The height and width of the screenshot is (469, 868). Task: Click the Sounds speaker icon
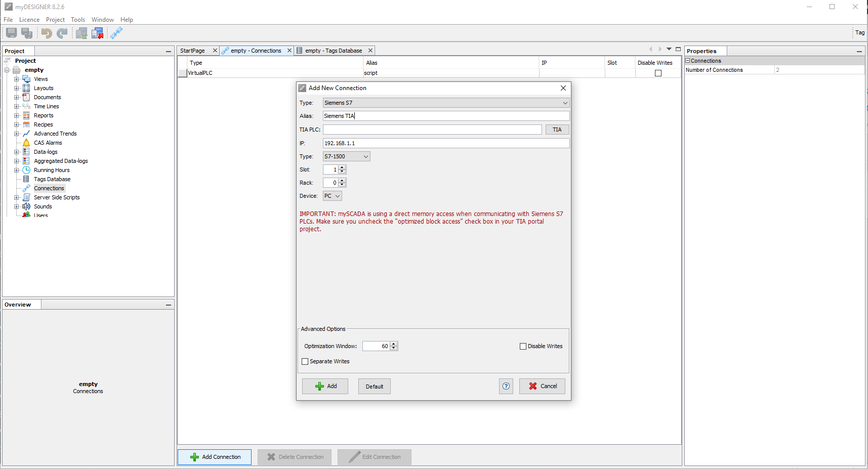coord(26,206)
